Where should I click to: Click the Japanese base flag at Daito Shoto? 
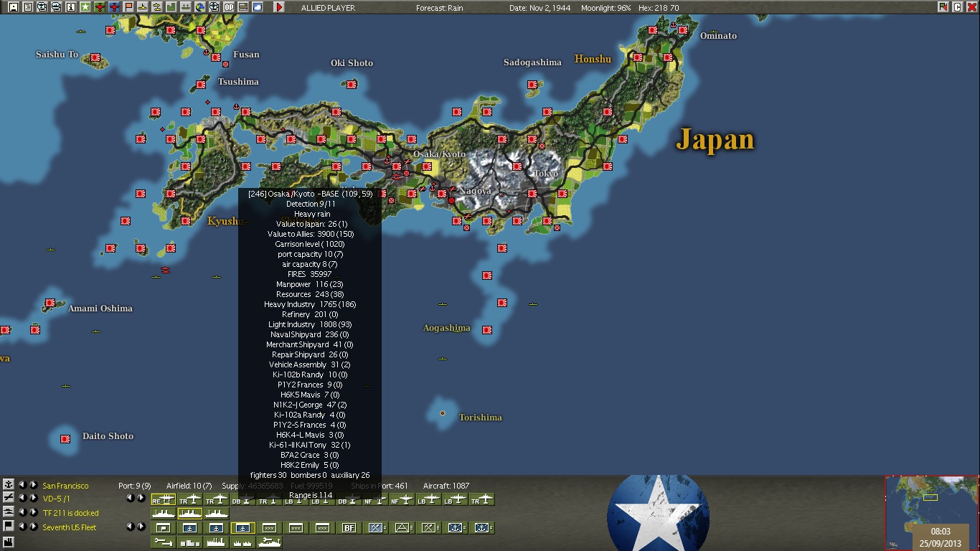point(65,438)
